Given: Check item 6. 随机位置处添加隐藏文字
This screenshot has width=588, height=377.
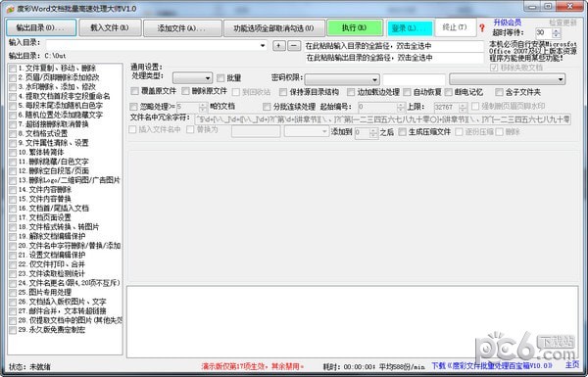Looking at the screenshot, I should click(x=13, y=116).
